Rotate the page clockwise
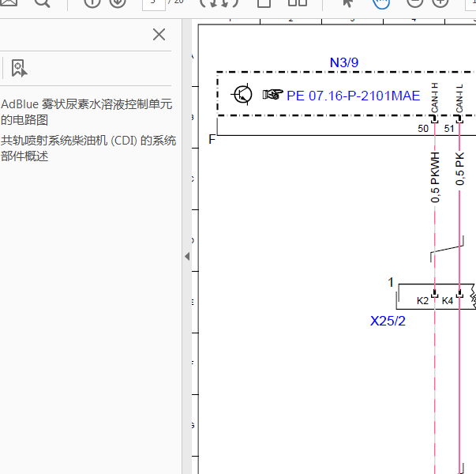476x474 pixels. [231, 2]
